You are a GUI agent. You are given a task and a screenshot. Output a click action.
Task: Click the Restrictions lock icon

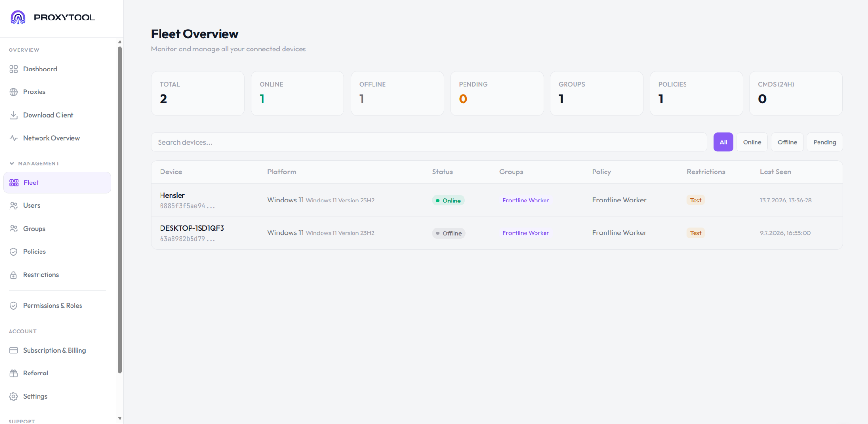(13, 275)
